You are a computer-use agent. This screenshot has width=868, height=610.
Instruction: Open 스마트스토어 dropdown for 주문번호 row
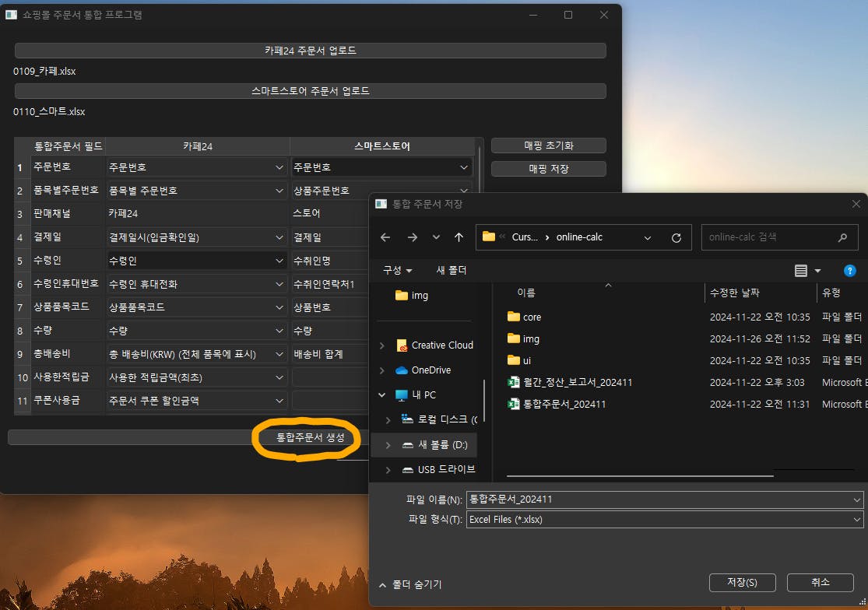(x=381, y=167)
